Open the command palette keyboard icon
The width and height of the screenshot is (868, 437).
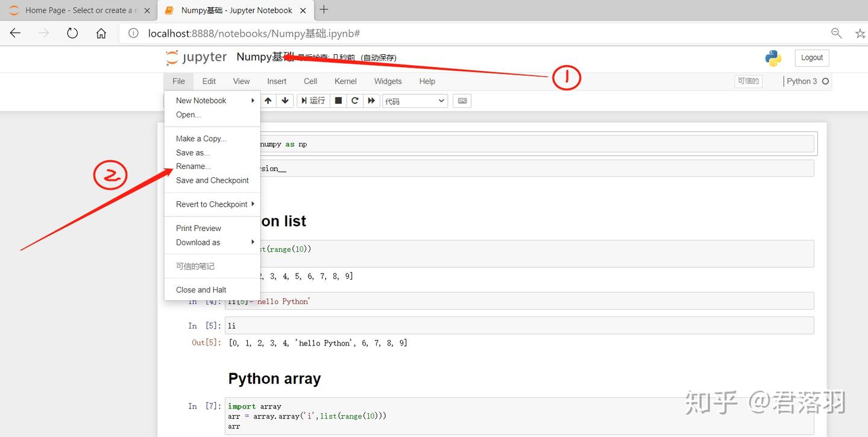point(462,101)
